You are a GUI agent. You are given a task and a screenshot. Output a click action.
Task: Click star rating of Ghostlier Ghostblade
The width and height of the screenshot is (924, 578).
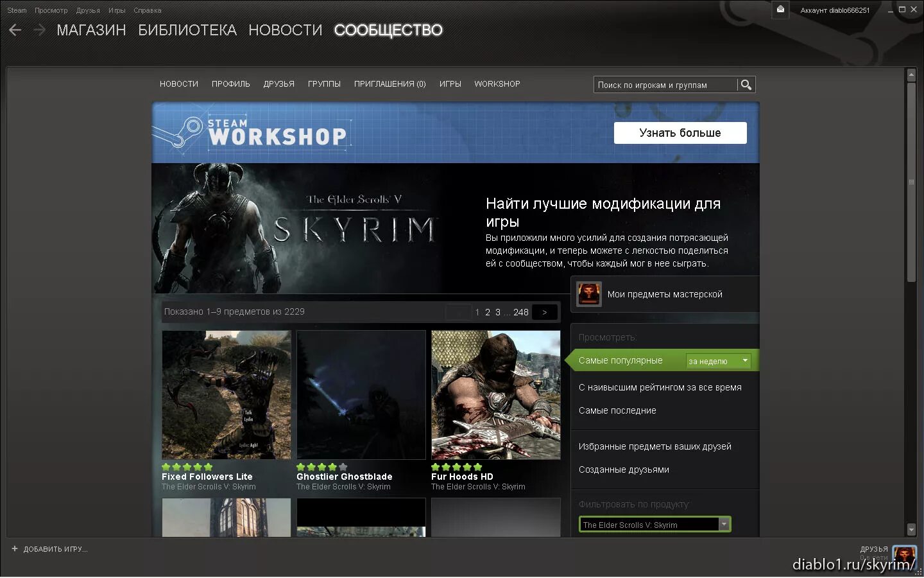pos(321,467)
